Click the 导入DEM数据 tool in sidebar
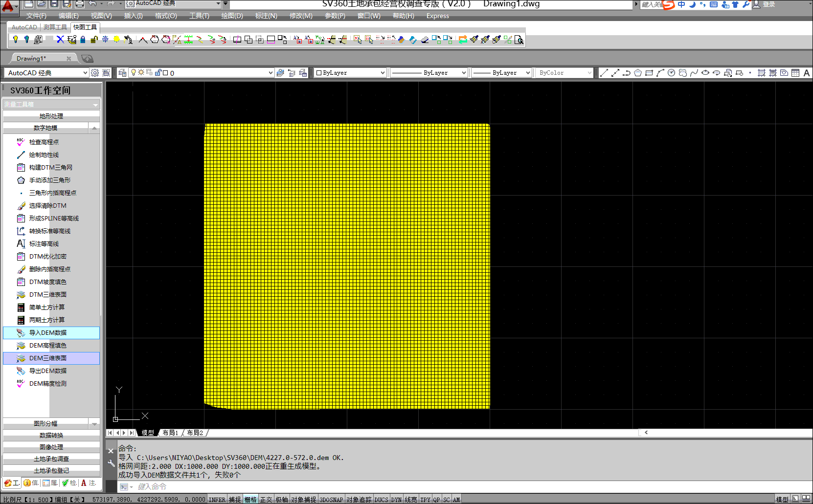813x504 pixels. tap(47, 333)
